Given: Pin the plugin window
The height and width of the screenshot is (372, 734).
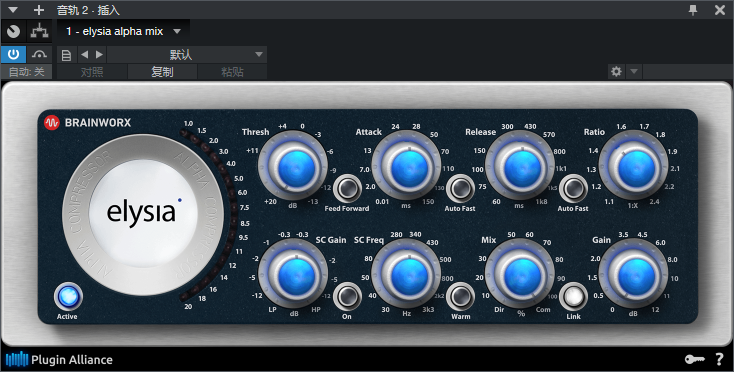Looking at the screenshot, I should (x=693, y=10).
